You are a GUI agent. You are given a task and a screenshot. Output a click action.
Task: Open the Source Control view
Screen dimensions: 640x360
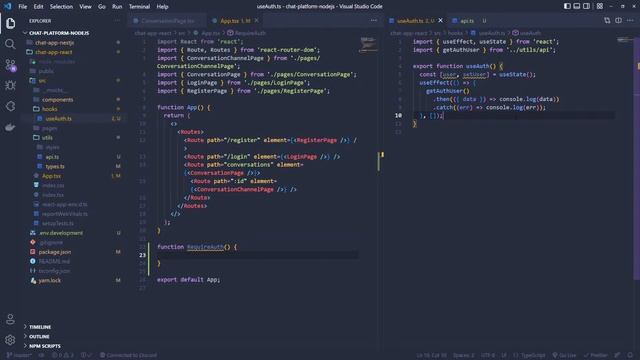[x=10, y=65]
